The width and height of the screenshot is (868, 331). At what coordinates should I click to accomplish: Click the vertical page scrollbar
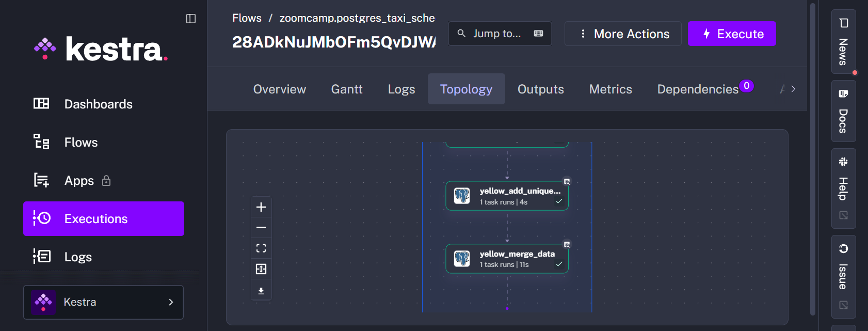click(x=813, y=159)
